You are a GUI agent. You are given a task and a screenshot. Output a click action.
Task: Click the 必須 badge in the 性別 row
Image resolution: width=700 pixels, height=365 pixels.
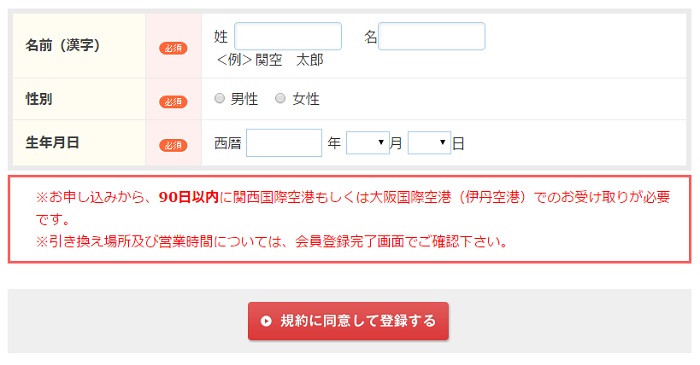pyautogui.click(x=173, y=102)
